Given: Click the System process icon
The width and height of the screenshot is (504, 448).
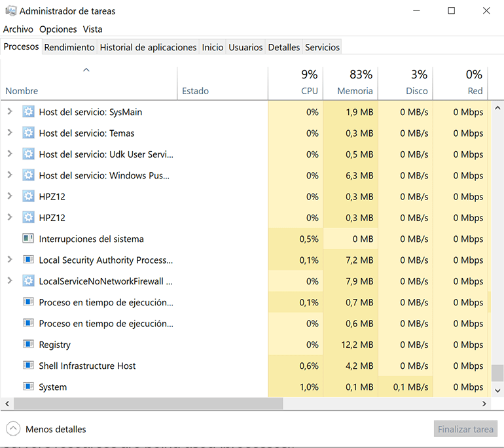Looking at the screenshot, I should coord(28,387).
